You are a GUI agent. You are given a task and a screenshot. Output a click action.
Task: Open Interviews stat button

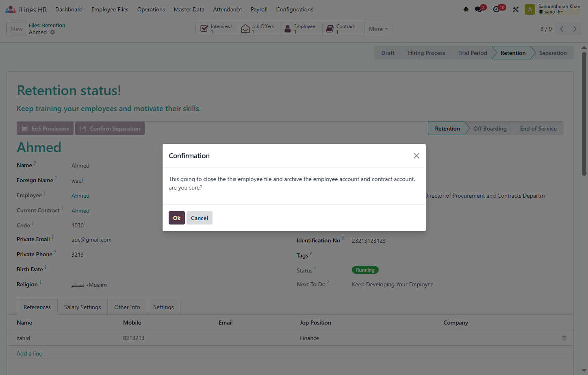tap(217, 29)
